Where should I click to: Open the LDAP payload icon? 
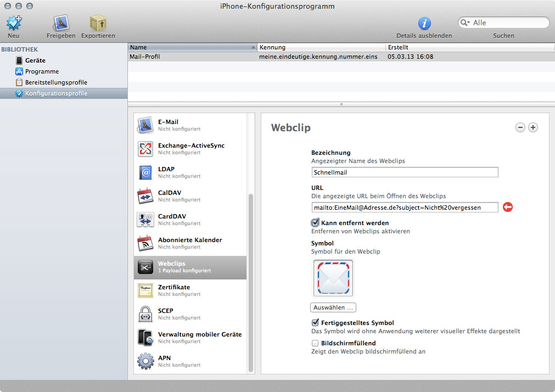point(145,173)
